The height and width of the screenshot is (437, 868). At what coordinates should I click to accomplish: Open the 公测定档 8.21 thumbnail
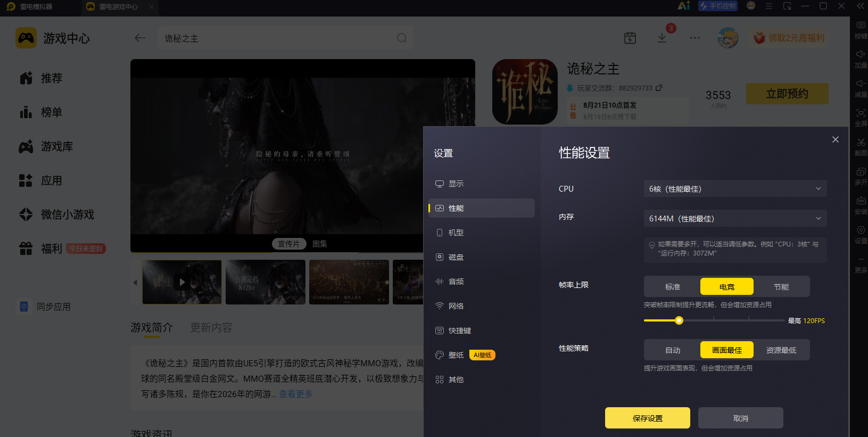point(266,282)
